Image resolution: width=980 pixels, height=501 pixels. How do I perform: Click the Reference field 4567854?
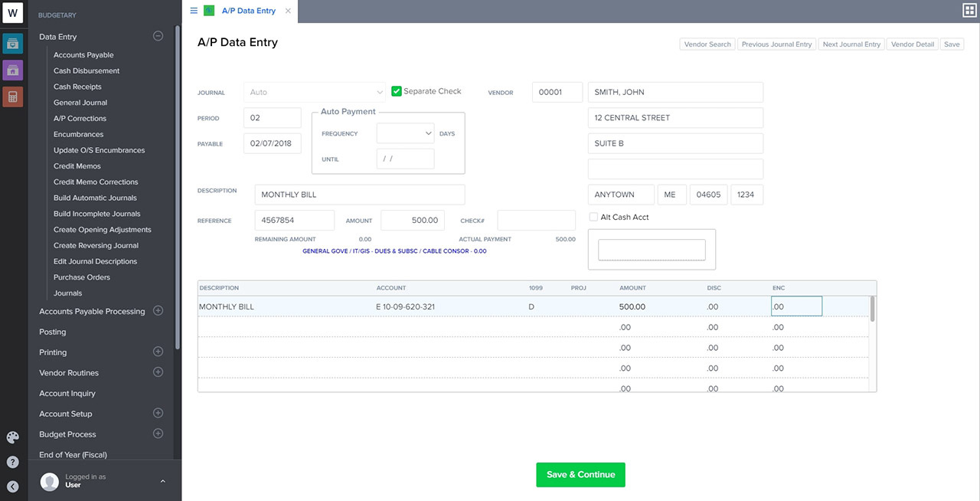click(x=295, y=220)
